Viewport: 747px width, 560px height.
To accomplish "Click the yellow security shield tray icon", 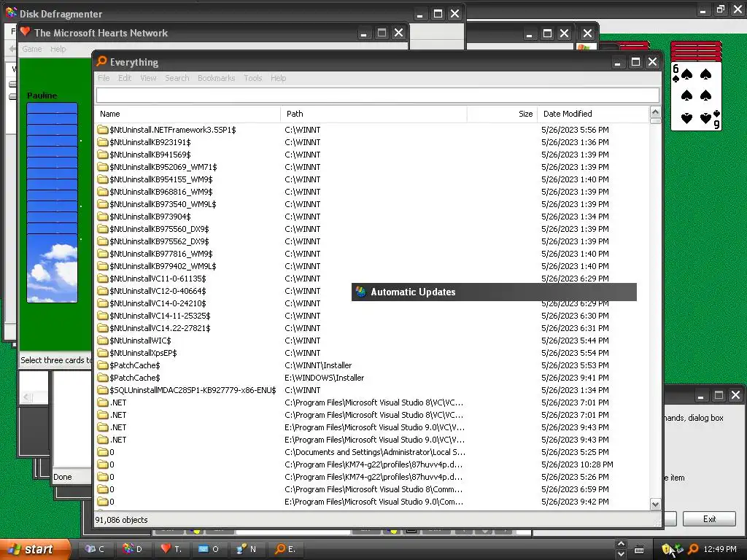I will 667,549.
